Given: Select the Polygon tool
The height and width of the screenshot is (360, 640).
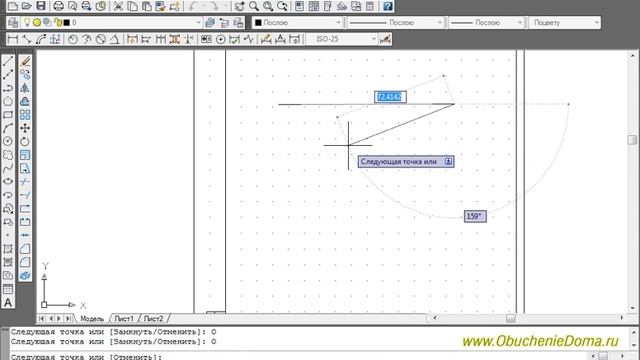Looking at the screenshot, I should click(8, 101).
